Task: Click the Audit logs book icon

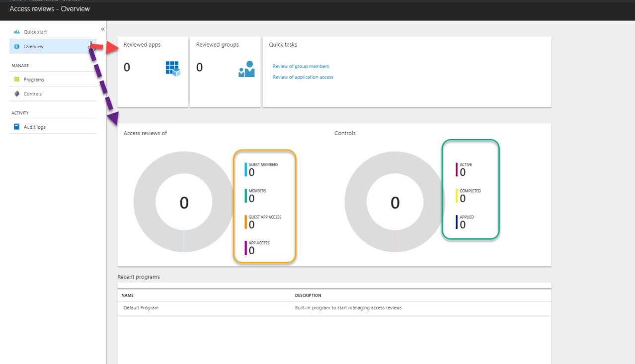Action: coord(16,127)
